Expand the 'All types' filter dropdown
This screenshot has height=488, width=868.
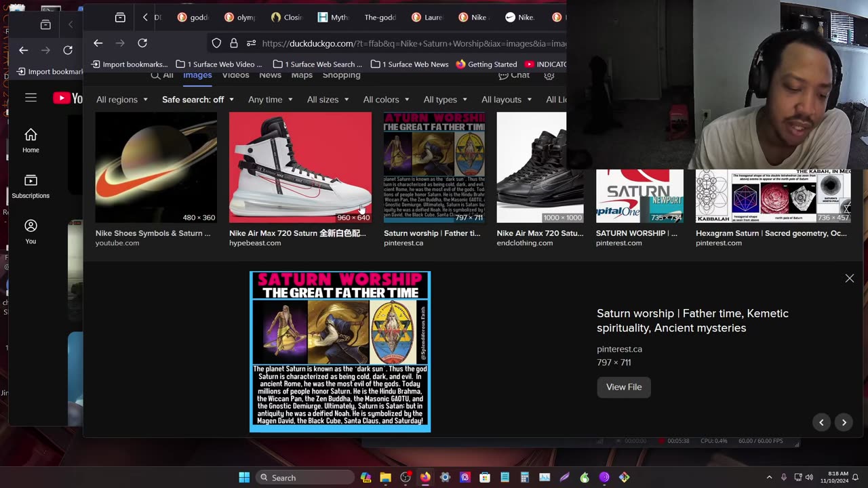(446, 100)
